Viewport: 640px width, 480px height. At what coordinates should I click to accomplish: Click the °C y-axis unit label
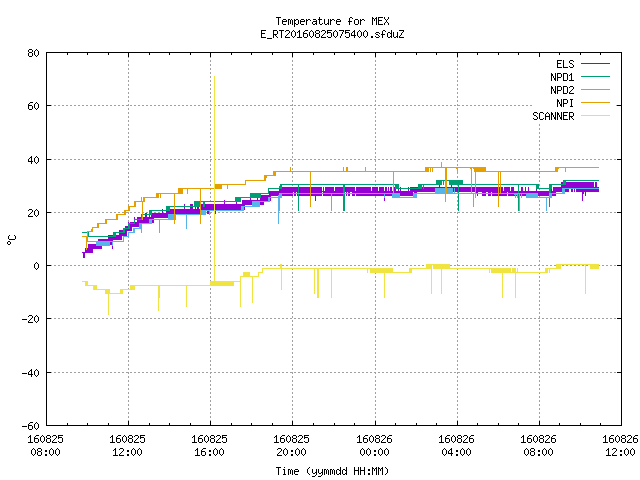[11, 240]
